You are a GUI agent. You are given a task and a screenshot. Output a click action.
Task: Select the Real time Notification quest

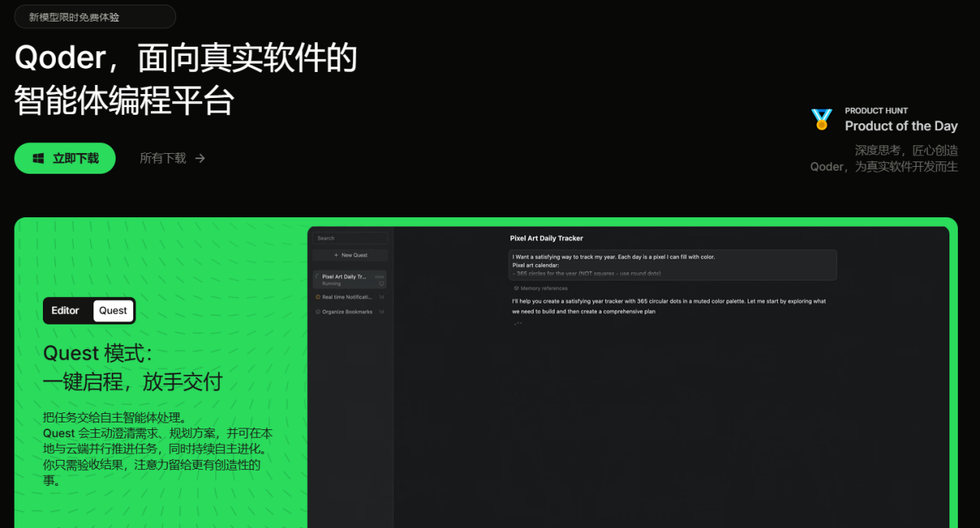pos(348,297)
